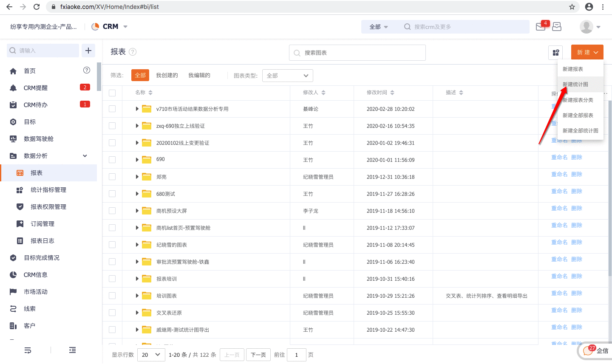Reload the page with the refresh icon
Screen dimensions: 612x364
(x=37, y=7)
